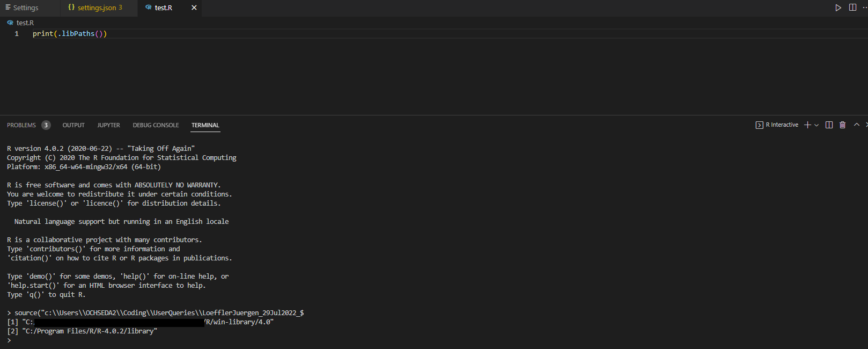Open editor actions via the ellipsis icon
This screenshot has width=868, height=349.
(x=865, y=8)
